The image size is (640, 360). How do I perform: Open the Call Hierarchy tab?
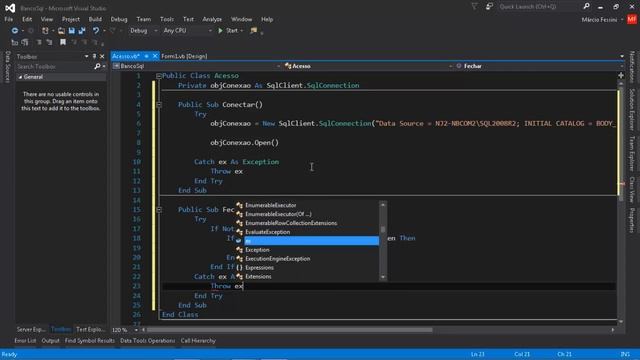(x=198, y=341)
